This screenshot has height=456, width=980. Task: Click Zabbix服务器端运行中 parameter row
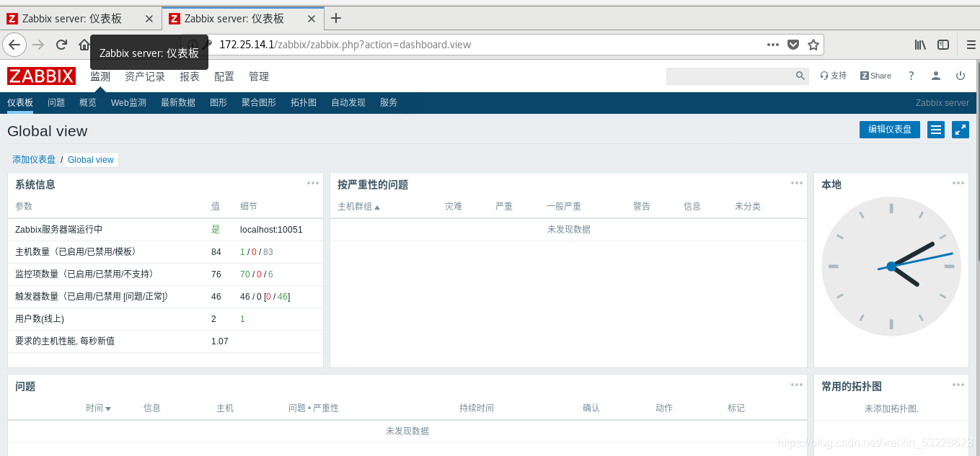(x=165, y=230)
